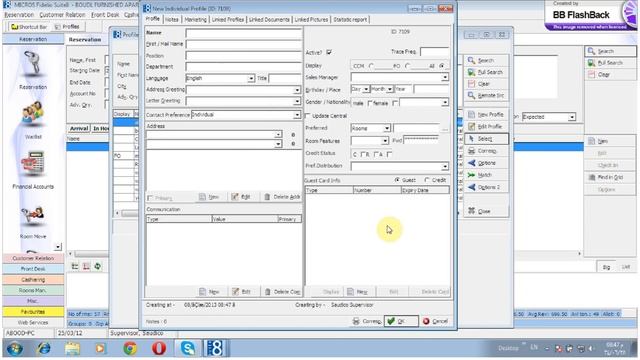This screenshot has width=640, height=360.
Task: Enable the Update Central checkbox
Action: (308, 116)
